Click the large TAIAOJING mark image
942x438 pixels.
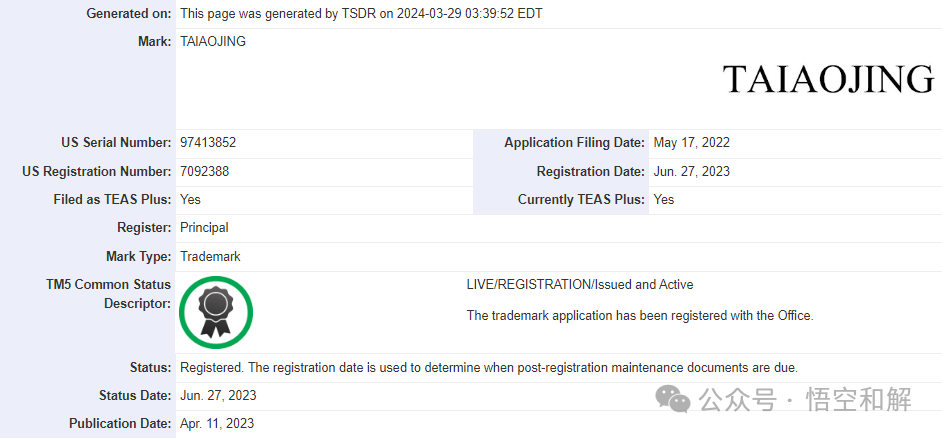[x=828, y=79]
